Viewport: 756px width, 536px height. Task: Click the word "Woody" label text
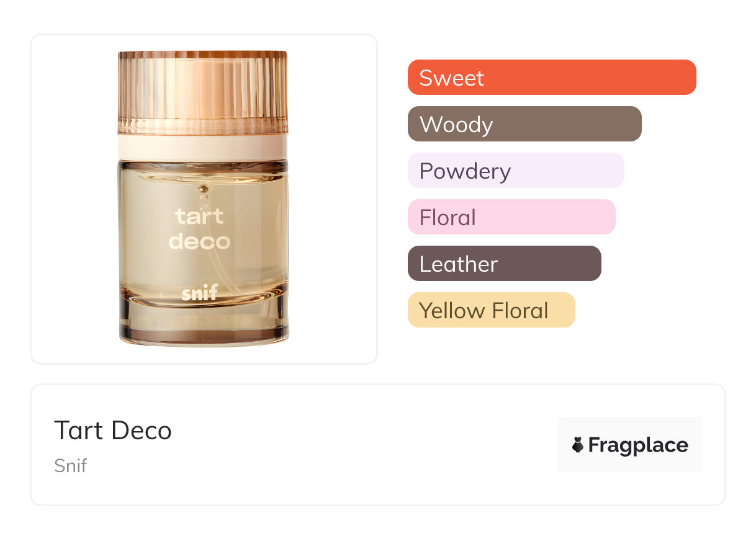(x=456, y=124)
